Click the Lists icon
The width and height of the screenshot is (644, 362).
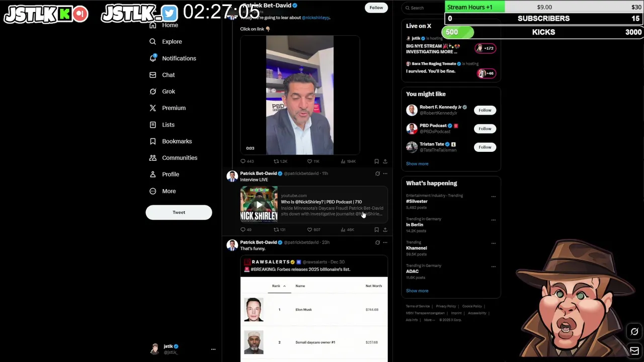point(153,125)
